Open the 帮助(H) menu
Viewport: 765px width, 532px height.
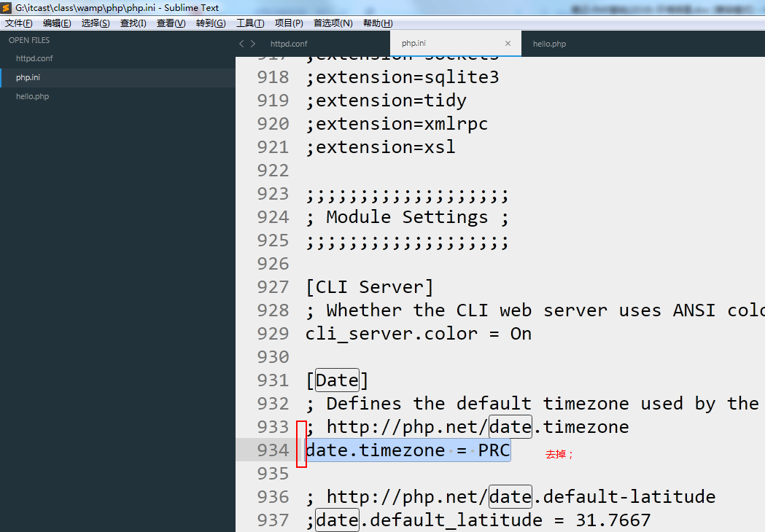tap(378, 23)
